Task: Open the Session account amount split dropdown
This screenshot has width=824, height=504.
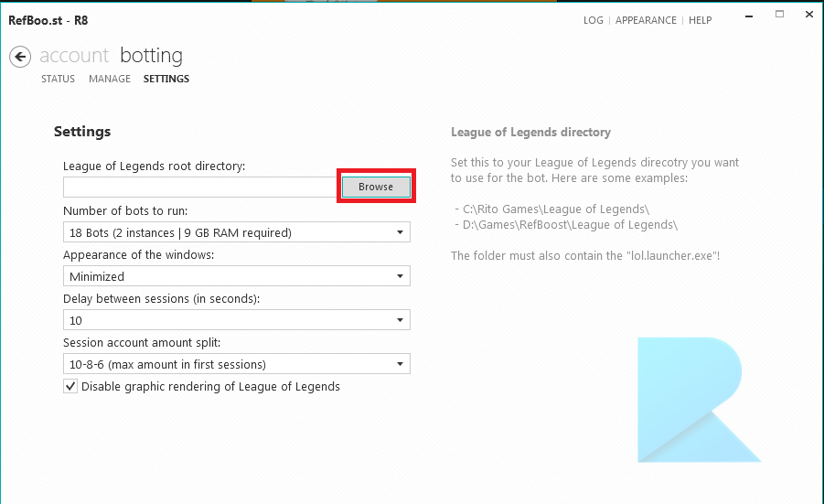Action: [x=237, y=364]
